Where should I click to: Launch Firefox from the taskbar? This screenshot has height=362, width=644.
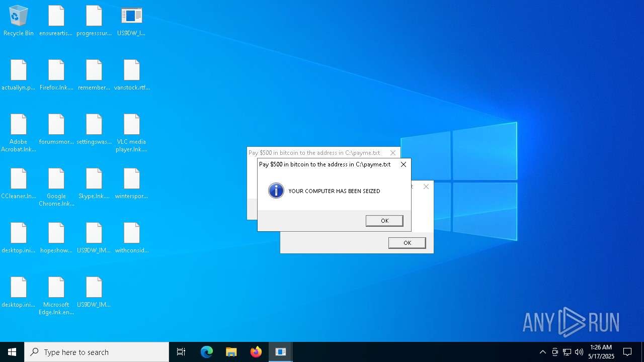tap(256, 352)
